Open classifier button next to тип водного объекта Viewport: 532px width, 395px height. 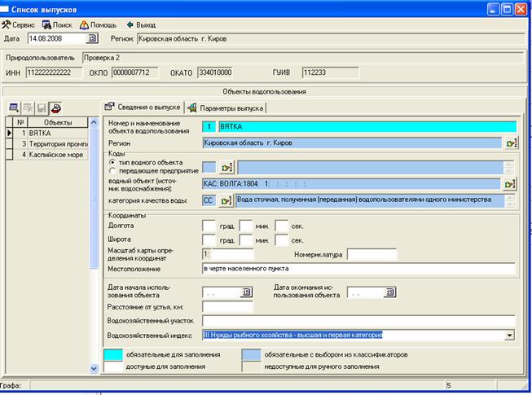point(226,167)
